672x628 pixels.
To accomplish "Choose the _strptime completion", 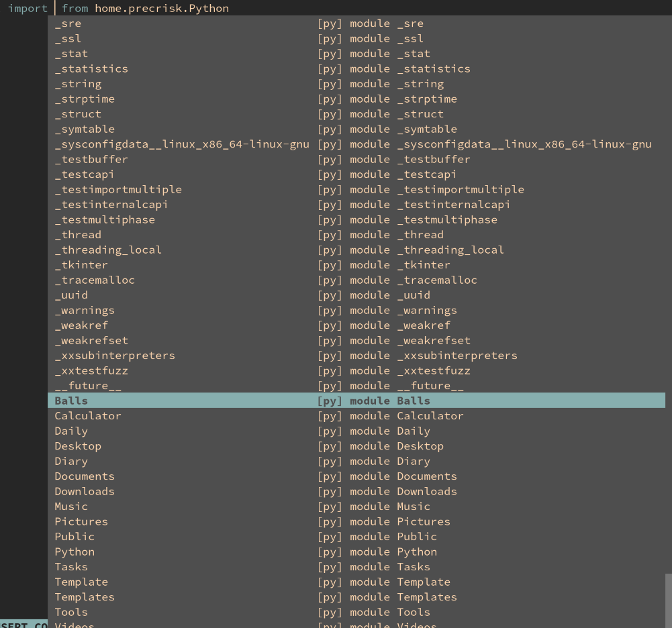I will (356, 99).
